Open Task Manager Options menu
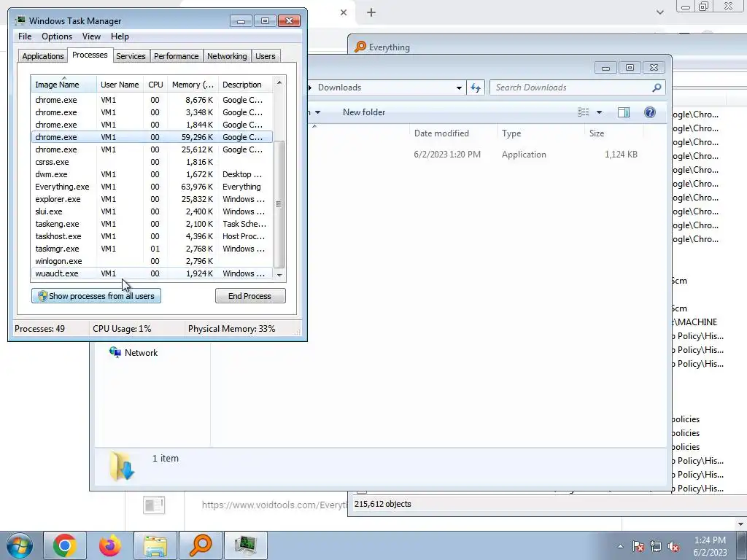Screen dimensions: 747x560 (x=57, y=36)
